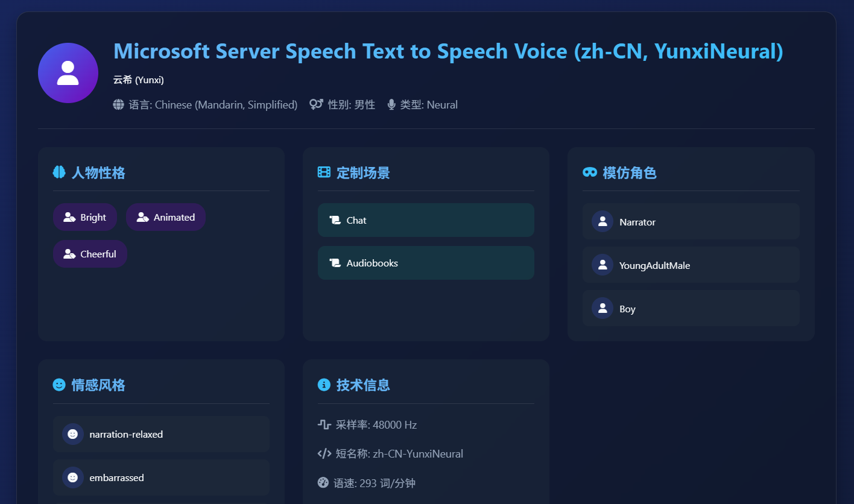Screen dimensions: 854x504
Task: Click the smiley icon beside 情感风格
Action: [59, 385]
